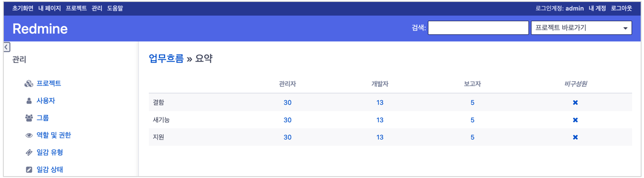Open the 내 계정 link
This screenshot has width=644, height=178.
click(x=597, y=8)
